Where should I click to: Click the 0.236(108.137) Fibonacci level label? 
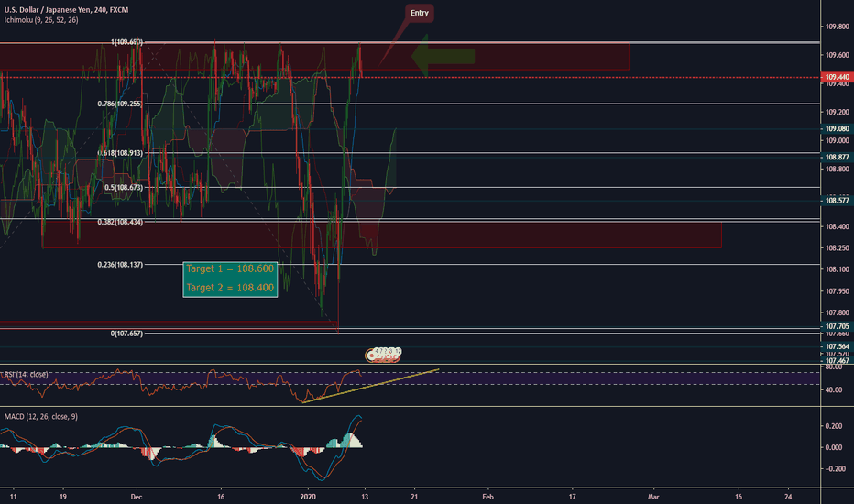[x=120, y=265]
